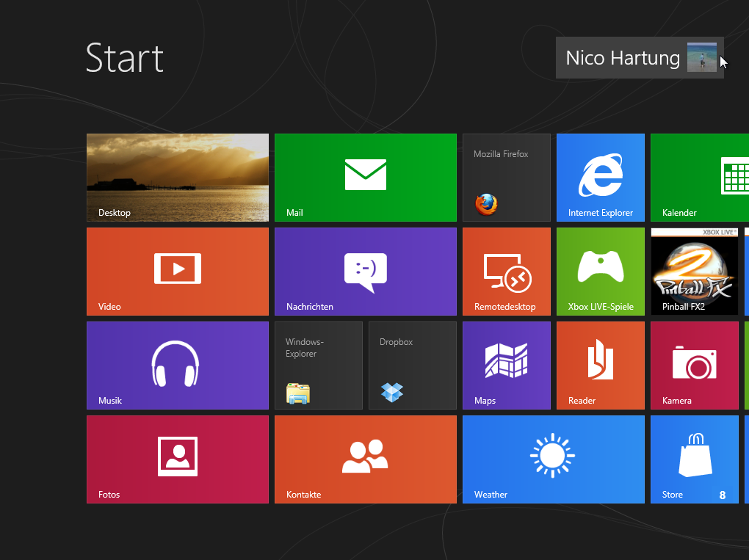Image resolution: width=749 pixels, height=560 pixels.
Task: Click the 'Kontakte' label text
Action: pos(303,495)
